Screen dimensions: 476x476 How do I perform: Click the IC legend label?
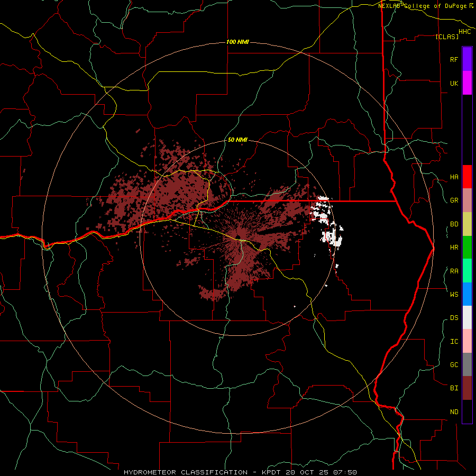coord(454,342)
